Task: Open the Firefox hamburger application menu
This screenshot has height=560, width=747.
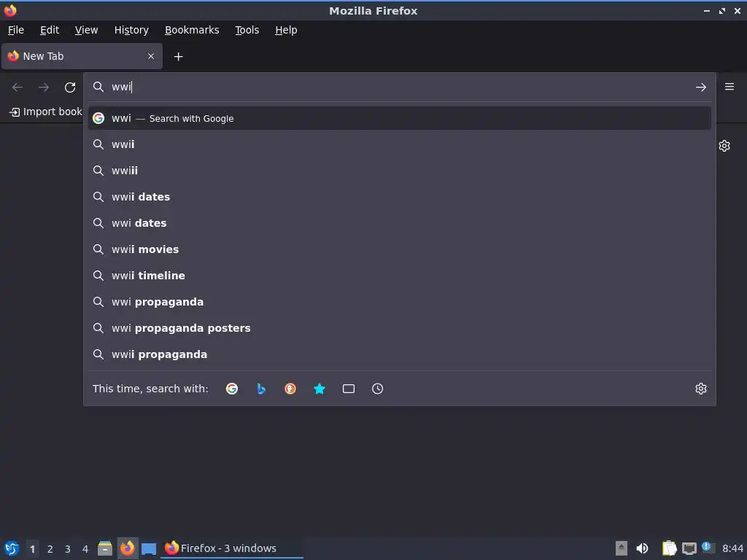Action: coord(729,87)
